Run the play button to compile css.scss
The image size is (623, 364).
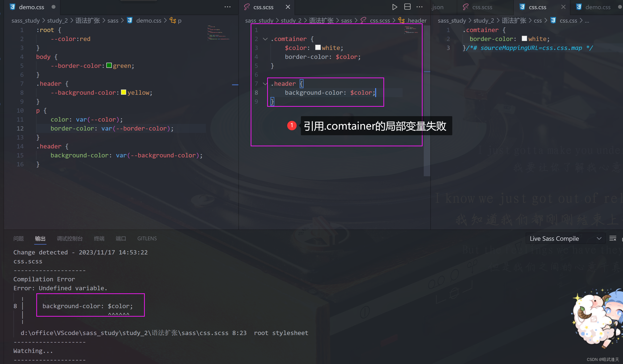[395, 7]
